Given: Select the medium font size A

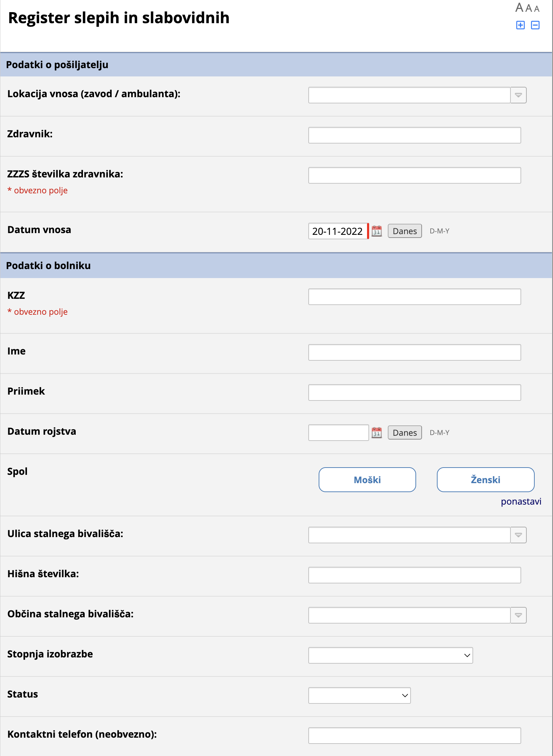Looking at the screenshot, I should 529,8.
